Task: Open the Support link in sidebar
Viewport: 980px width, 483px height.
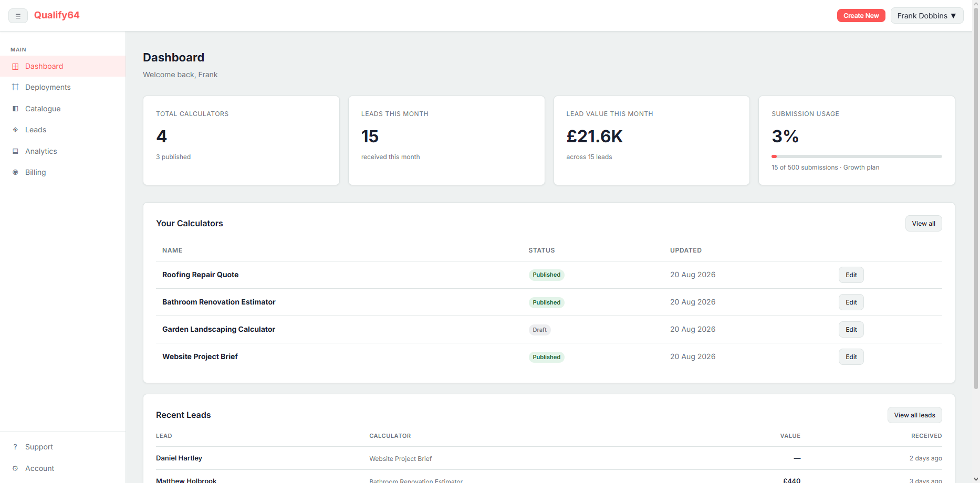Action: pos(62,447)
